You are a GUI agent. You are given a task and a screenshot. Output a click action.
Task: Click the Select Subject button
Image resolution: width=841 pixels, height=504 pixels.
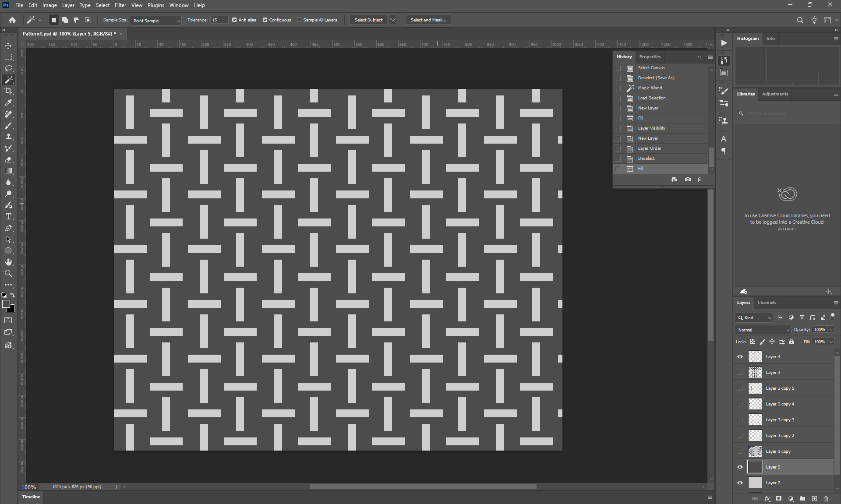pyautogui.click(x=368, y=20)
